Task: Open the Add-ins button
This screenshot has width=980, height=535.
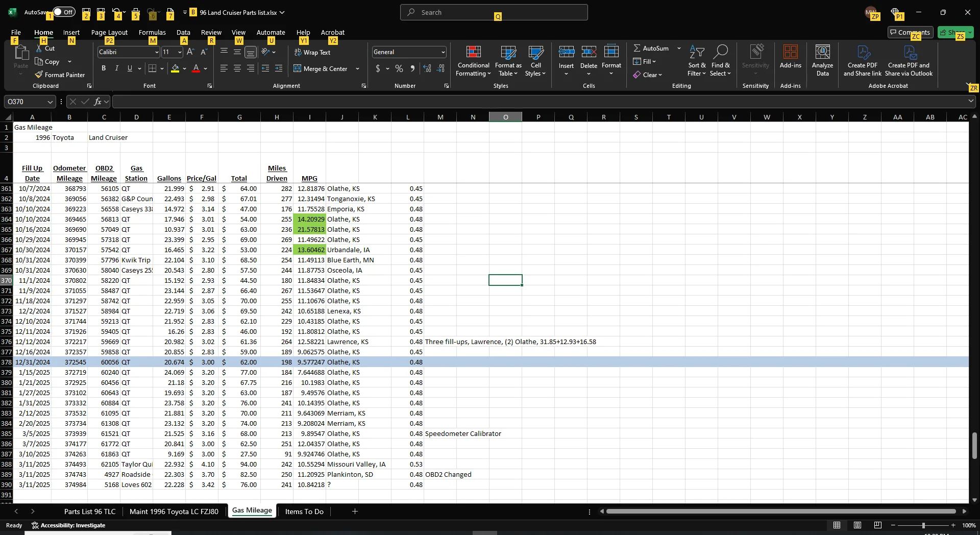Action: coord(790,57)
